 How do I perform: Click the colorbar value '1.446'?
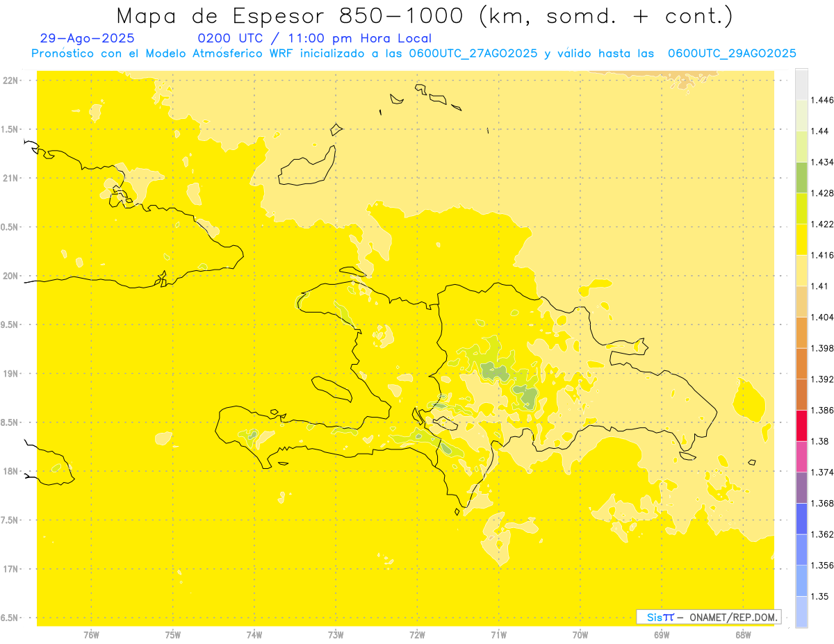822,100
